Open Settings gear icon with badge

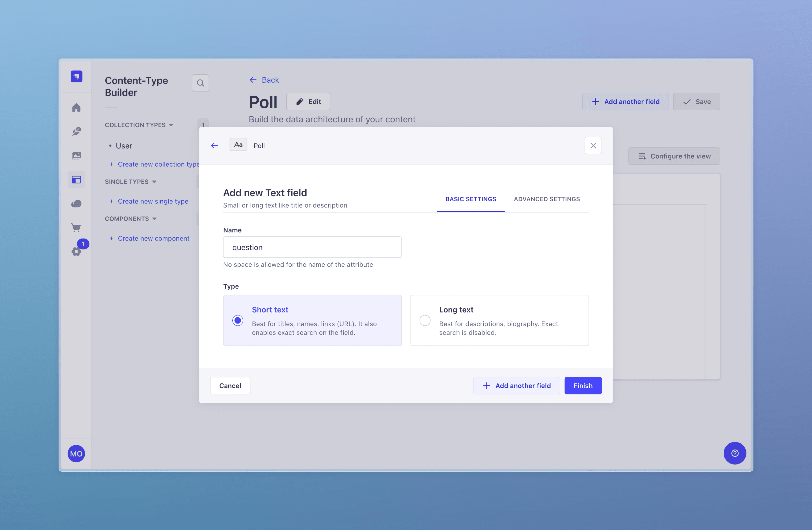[x=76, y=251]
